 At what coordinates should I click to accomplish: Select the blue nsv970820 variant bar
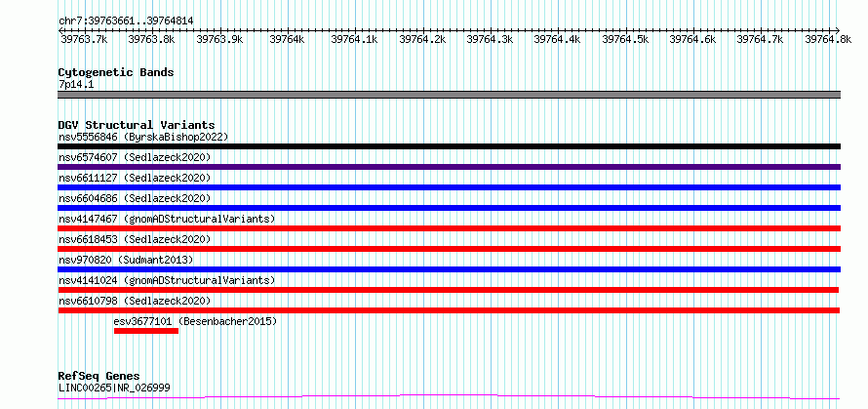[x=449, y=269]
